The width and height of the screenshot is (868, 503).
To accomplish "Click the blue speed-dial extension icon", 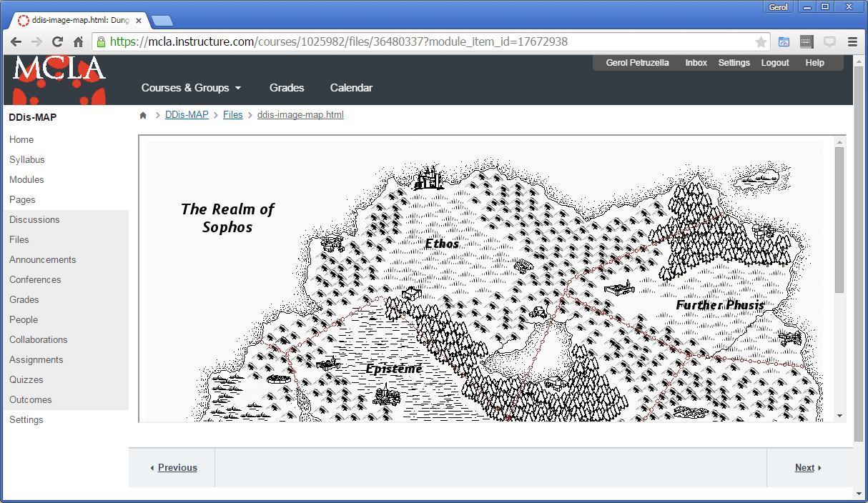I will coord(784,41).
